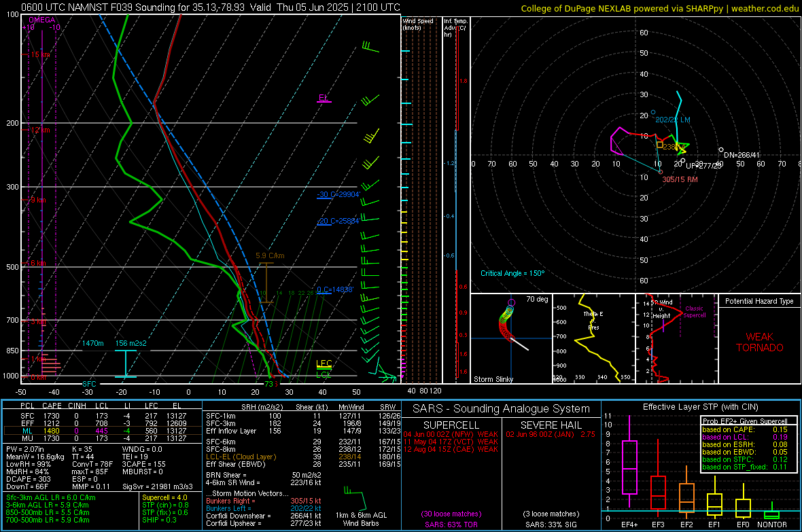802x532 pixels.
Task: Select the SFC-1km shear row
Action: point(303,416)
